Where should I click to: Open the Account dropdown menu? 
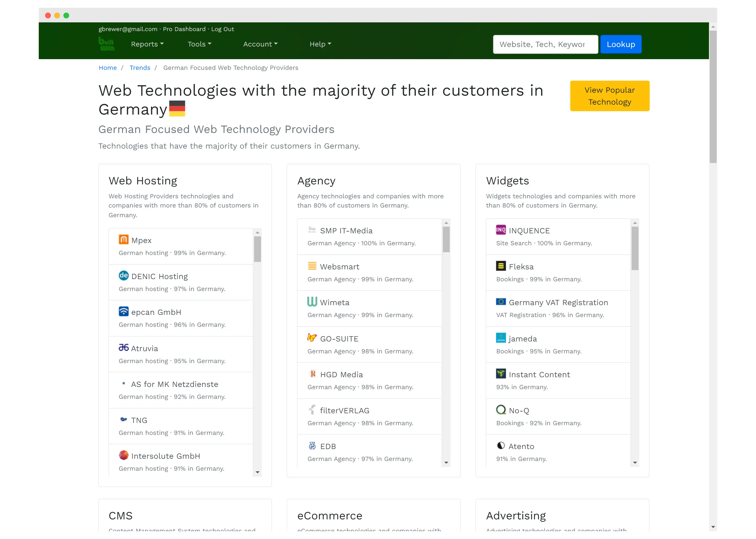pyautogui.click(x=260, y=44)
